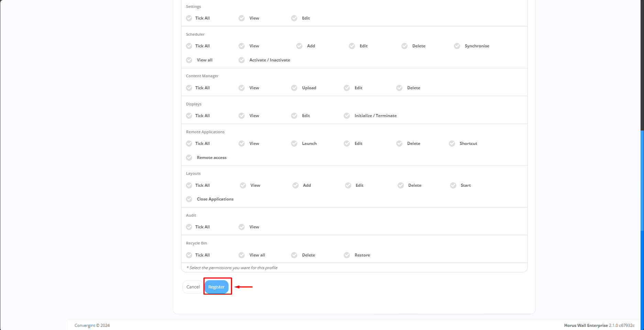
Task: Toggle Activate / Inactivate in Scheduler
Action: tap(242, 60)
